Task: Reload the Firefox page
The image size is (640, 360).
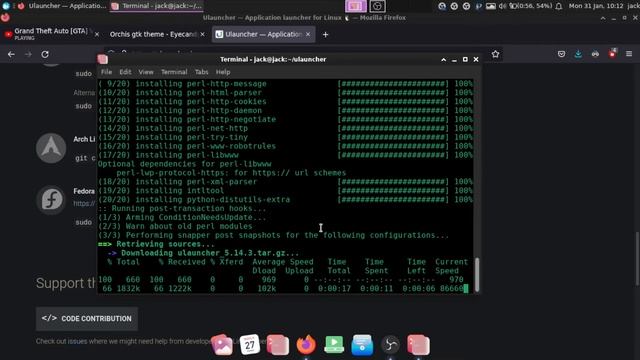Action: pos(45,54)
